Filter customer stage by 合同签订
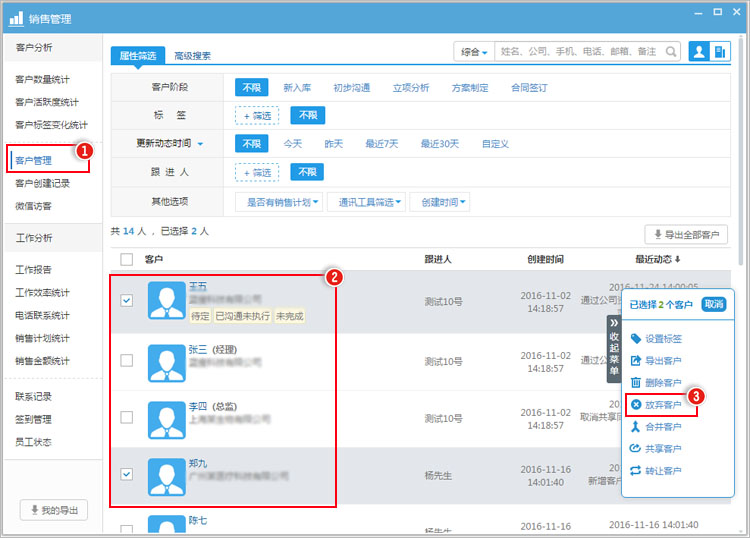This screenshot has width=750, height=538. click(529, 88)
